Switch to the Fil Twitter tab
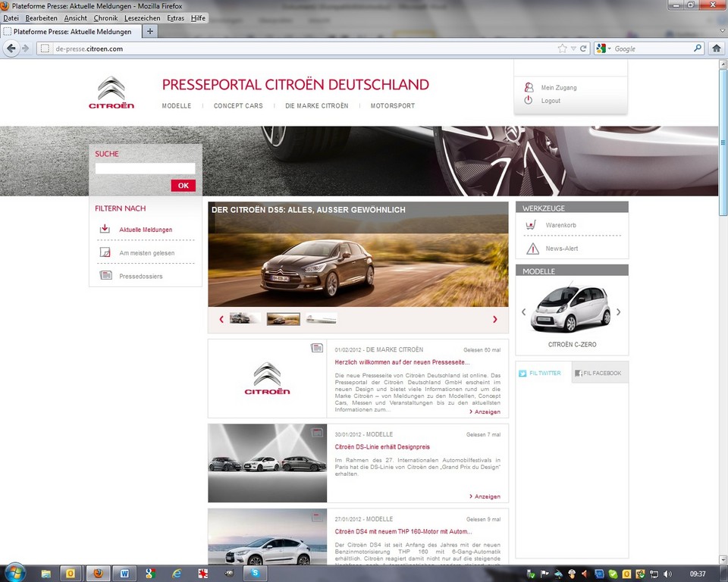This screenshot has width=728, height=582. tap(543, 373)
